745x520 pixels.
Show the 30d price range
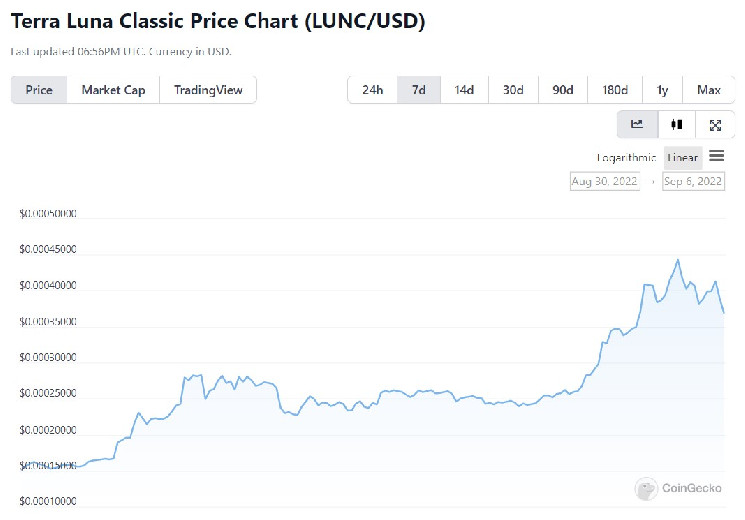(513, 90)
